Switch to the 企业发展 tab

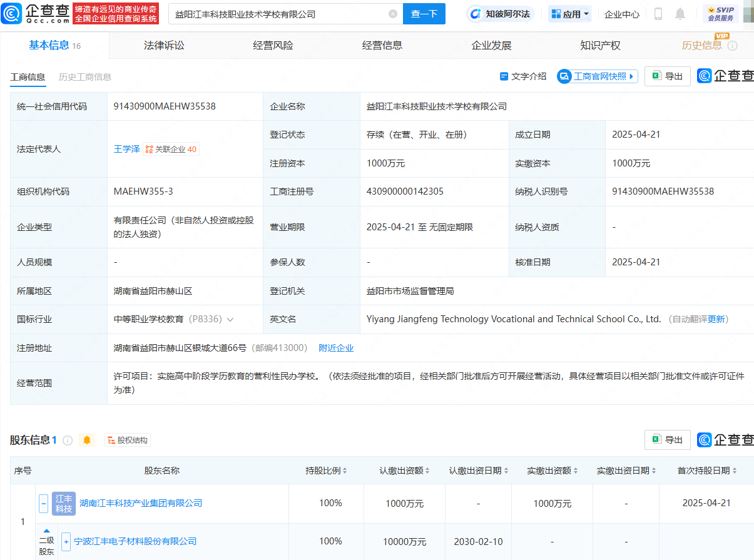[x=491, y=45]
